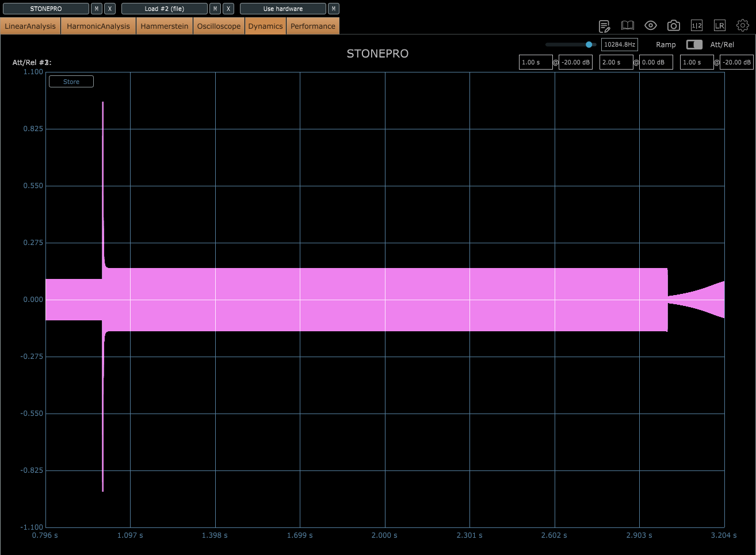Open the manual book icon
This screenshot has width=756, height=555.
628,26
